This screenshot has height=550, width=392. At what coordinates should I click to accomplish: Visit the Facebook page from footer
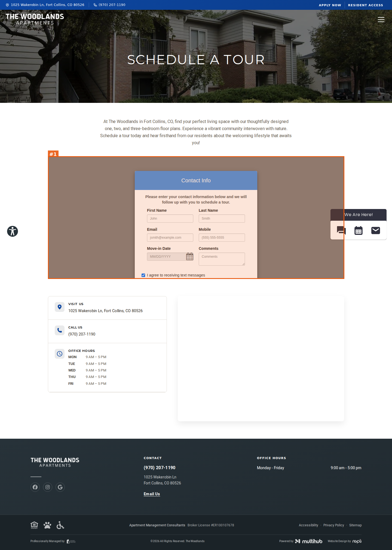click(35, 487)
